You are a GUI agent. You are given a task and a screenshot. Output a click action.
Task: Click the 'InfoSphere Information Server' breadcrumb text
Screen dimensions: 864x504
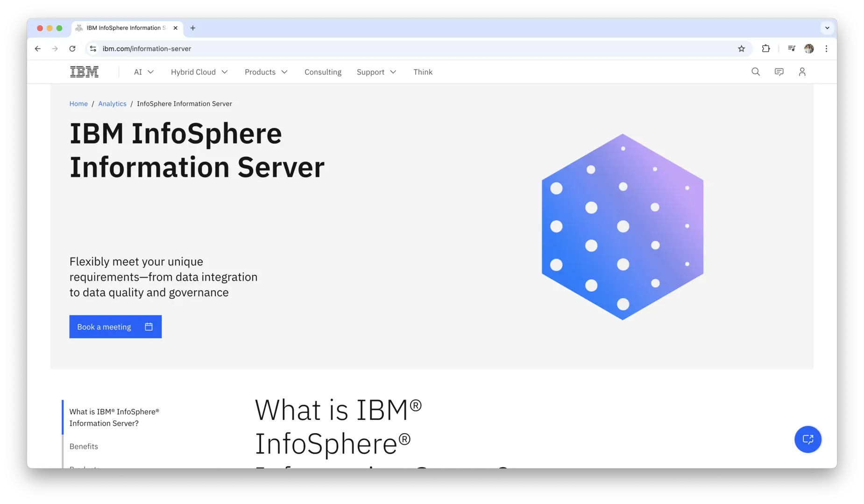click(x=184, y=104)
